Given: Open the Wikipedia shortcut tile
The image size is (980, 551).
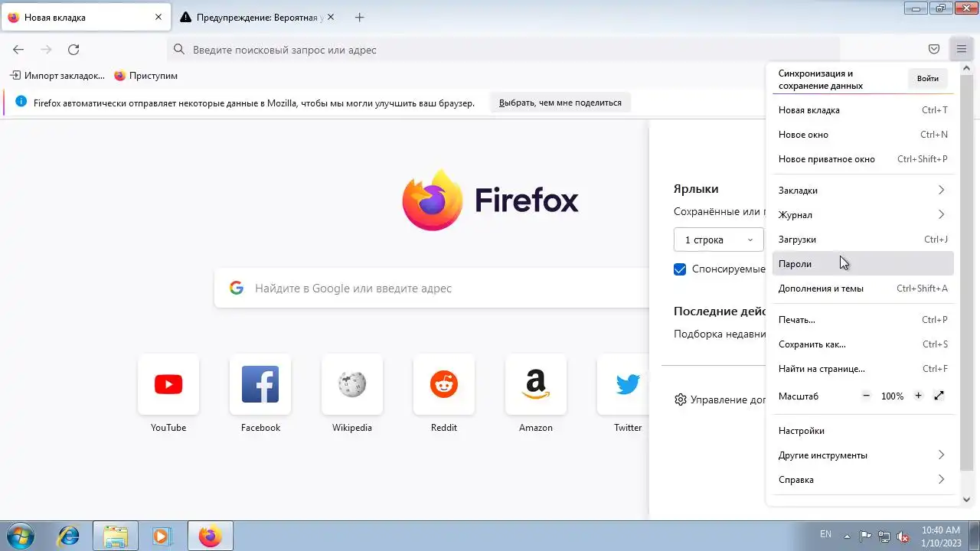Looking at the screenshot, I should (x=352, y=384).
